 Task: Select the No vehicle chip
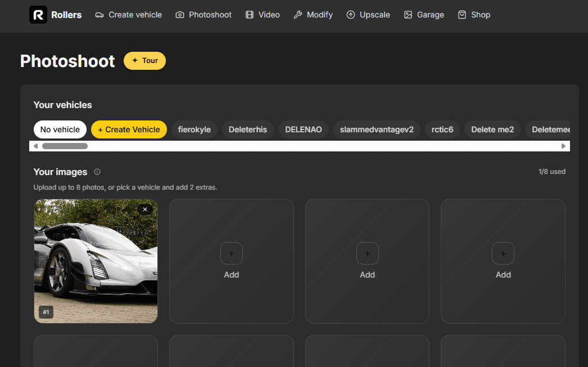60,129
